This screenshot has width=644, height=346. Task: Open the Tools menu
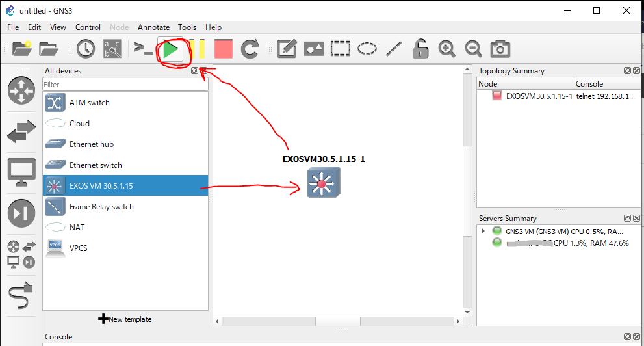point(187,27)
